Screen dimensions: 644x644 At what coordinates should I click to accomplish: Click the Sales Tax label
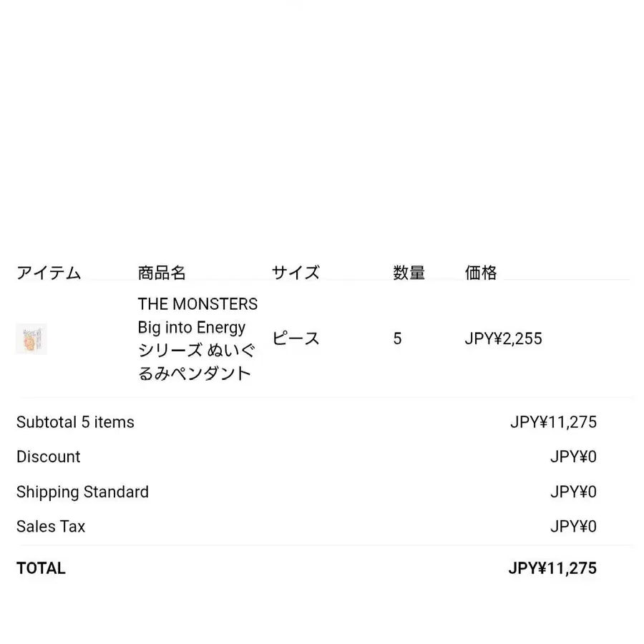pyautogui.click(x=51, y=527)
